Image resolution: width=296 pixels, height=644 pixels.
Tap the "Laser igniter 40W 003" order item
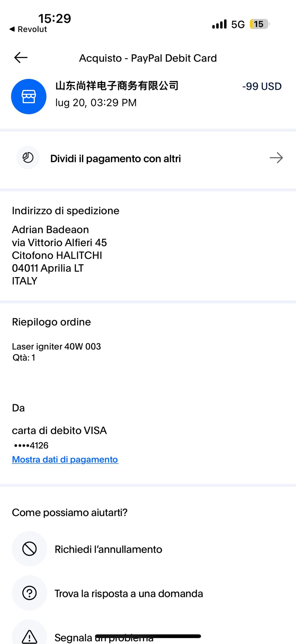57,347
